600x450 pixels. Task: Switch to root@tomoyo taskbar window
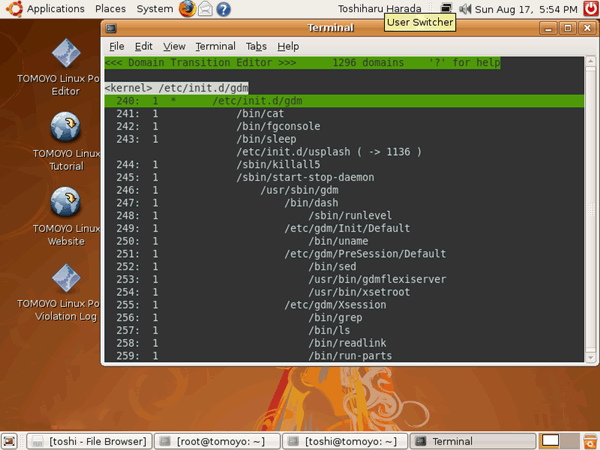point(217,441)
